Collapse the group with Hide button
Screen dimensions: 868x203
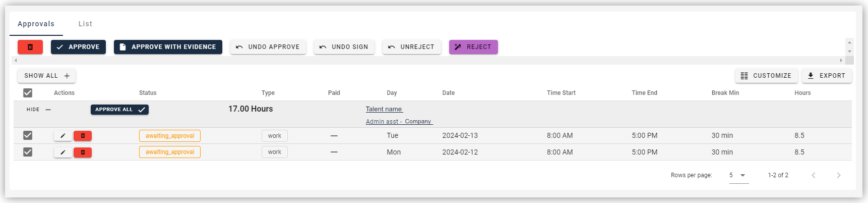tap(39, 110)
